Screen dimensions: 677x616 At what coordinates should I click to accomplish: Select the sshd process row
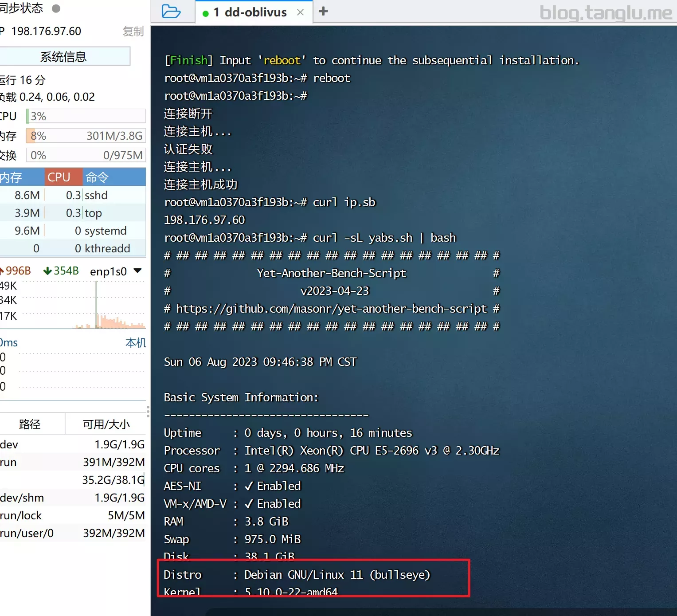[73, 195]
